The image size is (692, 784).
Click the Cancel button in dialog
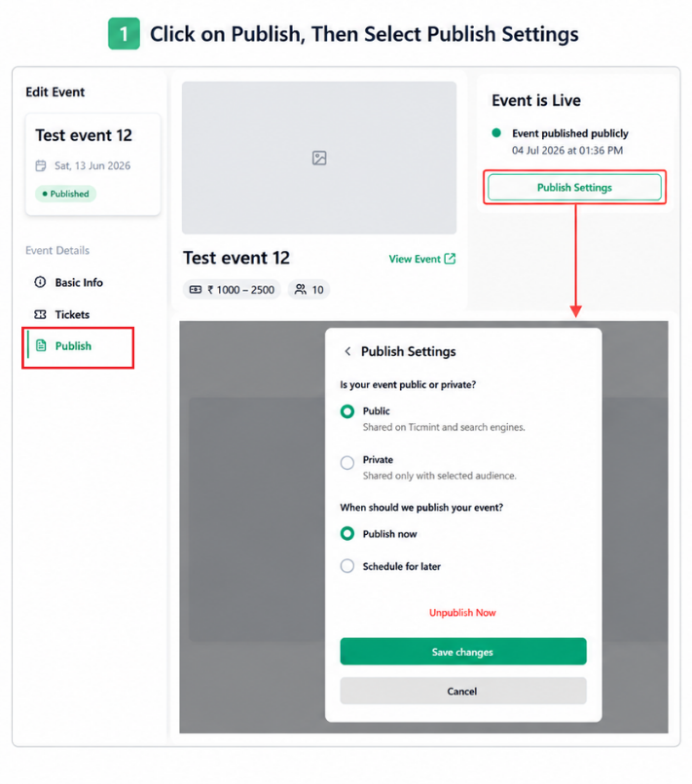(x=463, y=691)
